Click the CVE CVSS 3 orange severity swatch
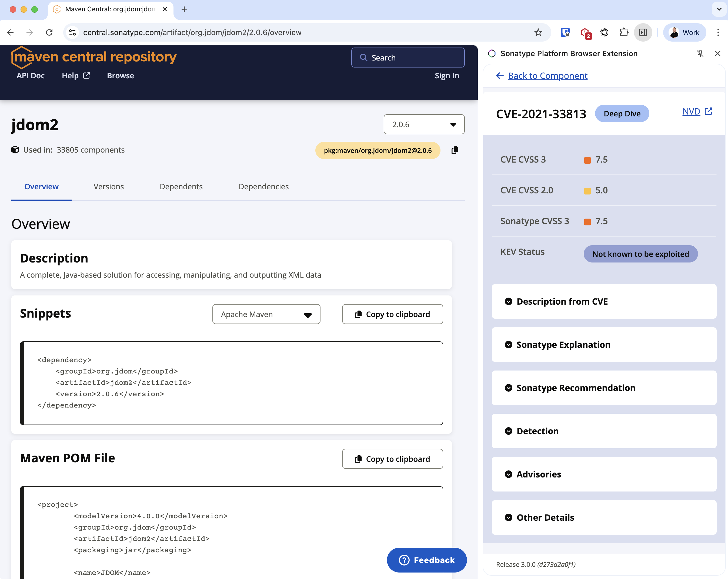The height and width of the screenshot is (579, 728). click(x=587, y=160)
